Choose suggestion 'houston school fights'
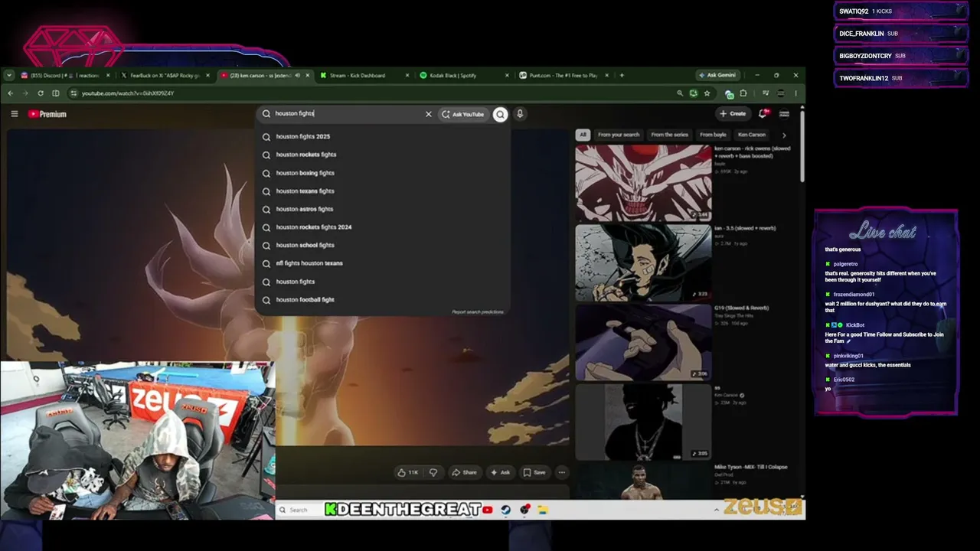 tap(383, 245)
